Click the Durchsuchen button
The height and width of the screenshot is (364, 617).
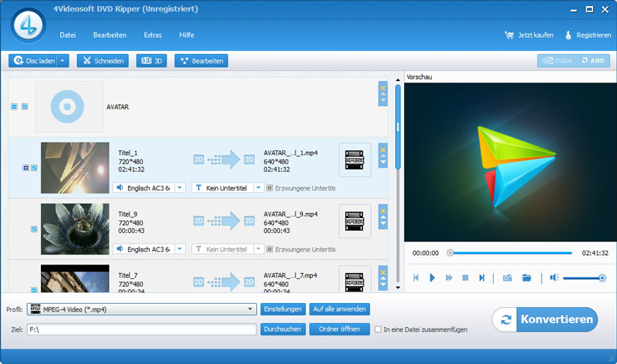click(x=282, y=329)
